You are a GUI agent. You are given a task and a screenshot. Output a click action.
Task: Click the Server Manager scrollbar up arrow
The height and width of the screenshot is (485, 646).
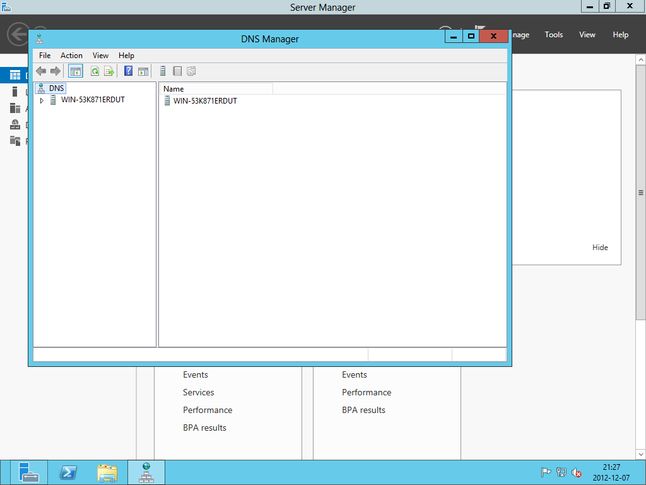point(641,60)
